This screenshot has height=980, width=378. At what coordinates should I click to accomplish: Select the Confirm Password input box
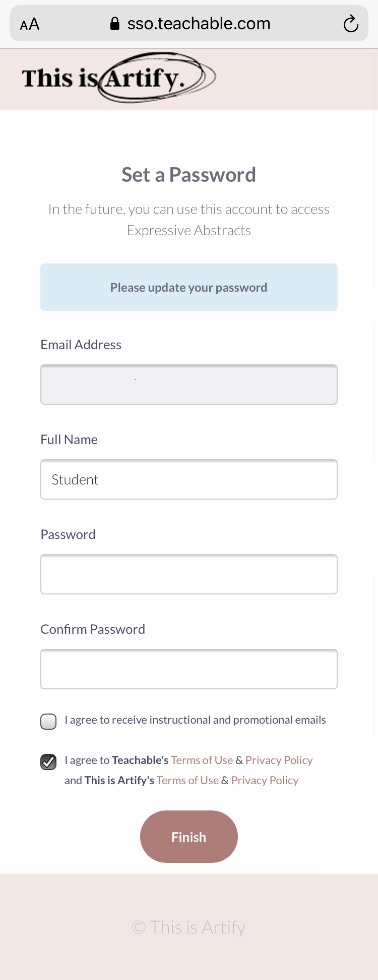click(189, 669)
